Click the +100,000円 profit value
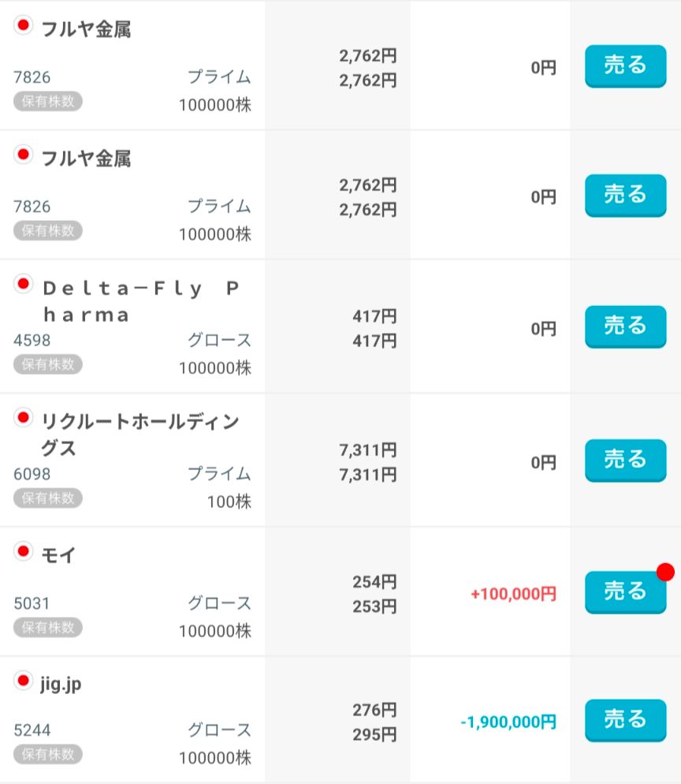 514,593
